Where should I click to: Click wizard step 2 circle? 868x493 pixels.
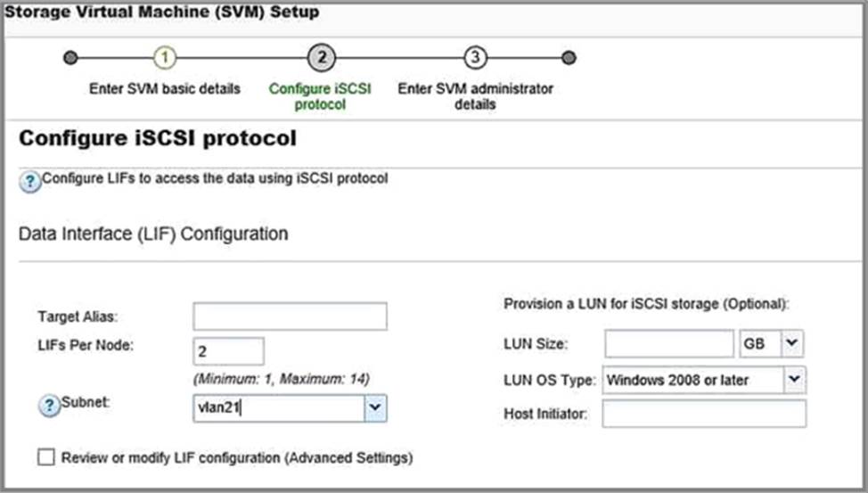(x=321, y=58)
